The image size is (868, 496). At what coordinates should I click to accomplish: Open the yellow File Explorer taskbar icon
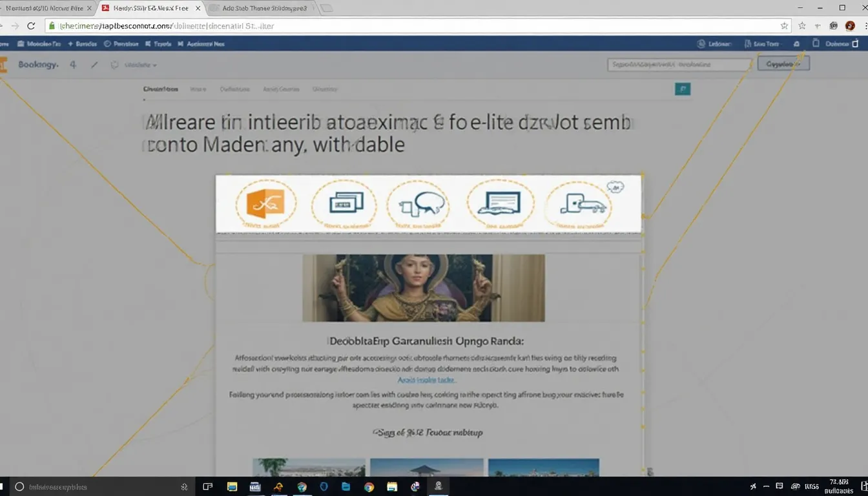pos(232,486)
